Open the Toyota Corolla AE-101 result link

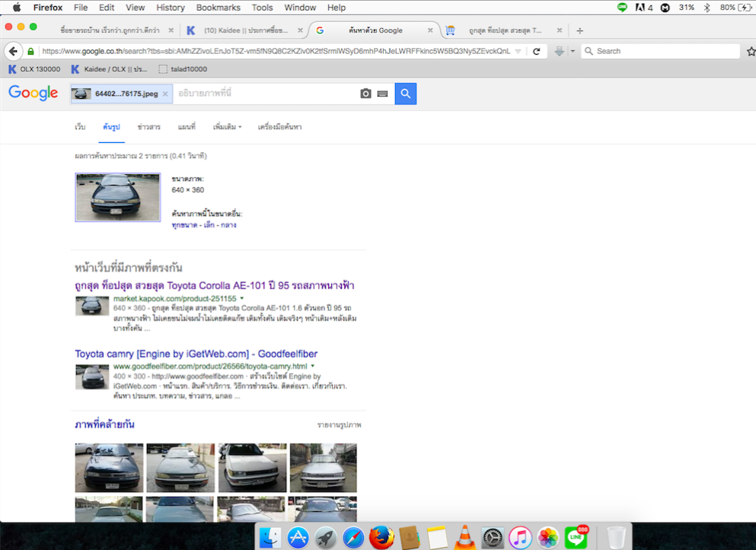click(x=215, y=285)
